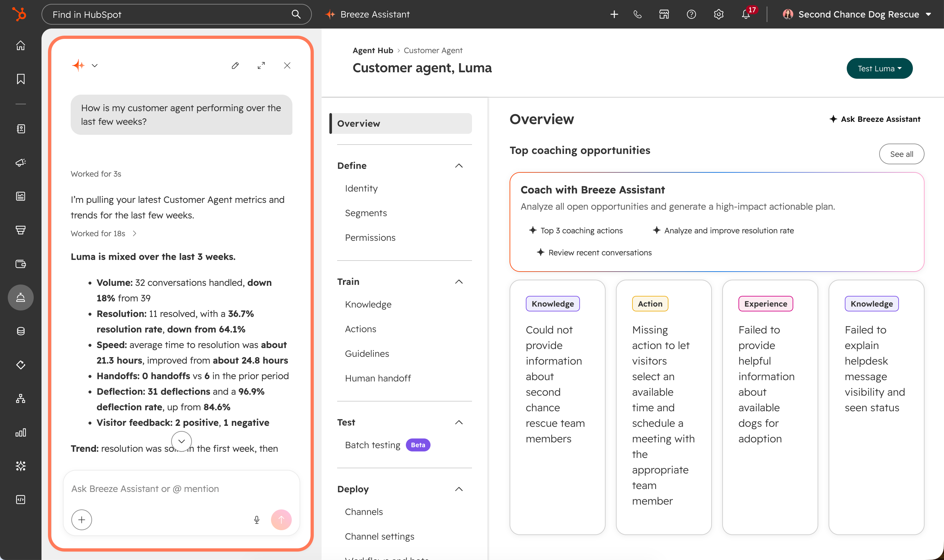The height and width of the screenshot is (560, 944).
Task: Open the Commerce wallet sidebar icon
Action: (21, 264)
